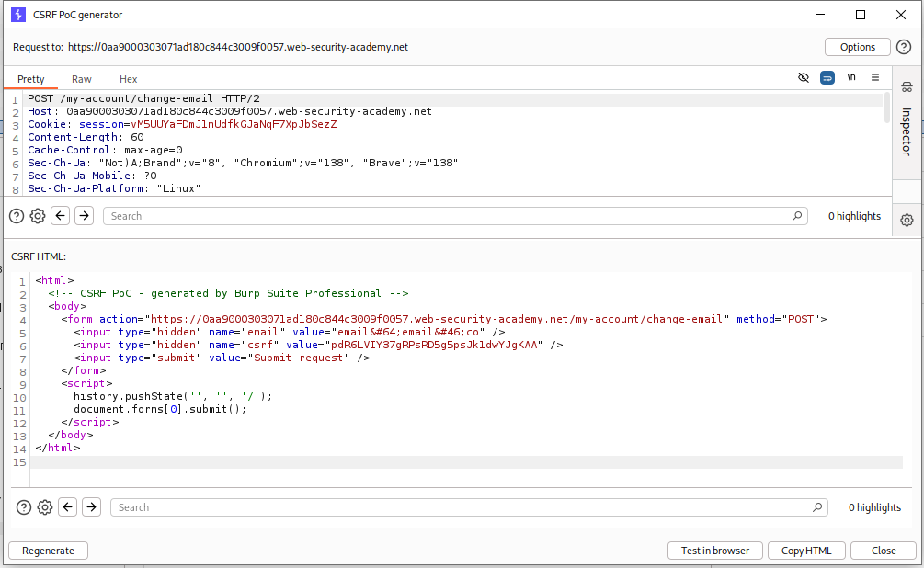Click the 0 highlights label of request search
Screen dimensions: 924x568
(854, 216)
